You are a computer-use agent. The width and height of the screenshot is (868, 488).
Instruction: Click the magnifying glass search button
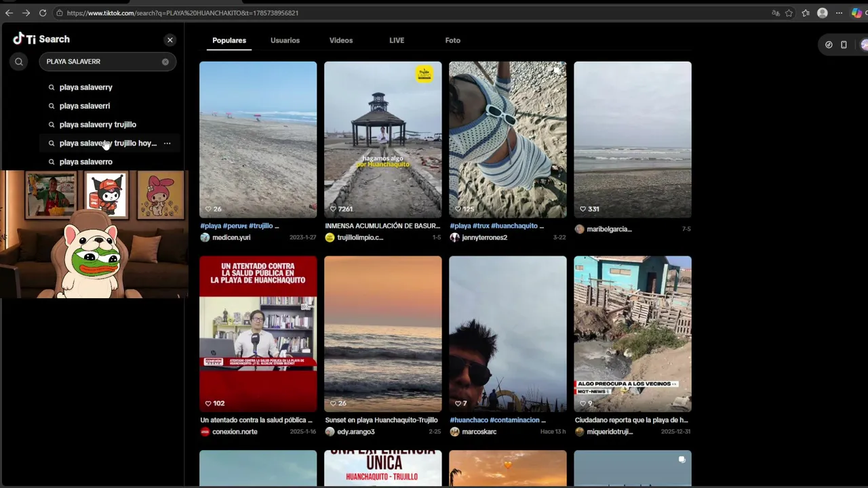pyautogui.click(x=19, y=62)
